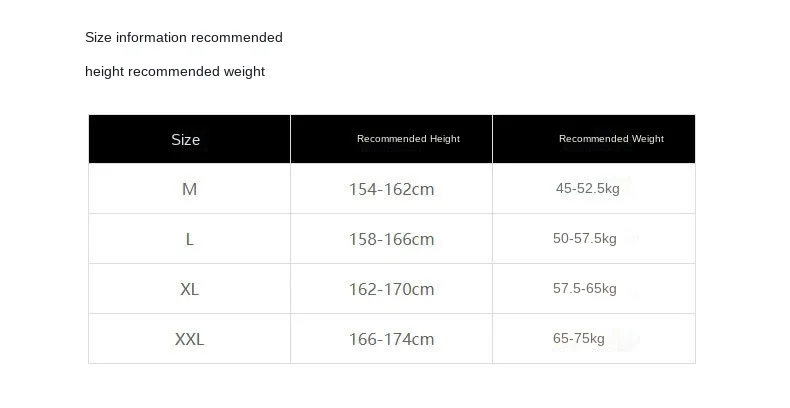Viewport: 790px width, 408px height.
Task: Click the 162-170cm height cell
Action: [391, 289]
